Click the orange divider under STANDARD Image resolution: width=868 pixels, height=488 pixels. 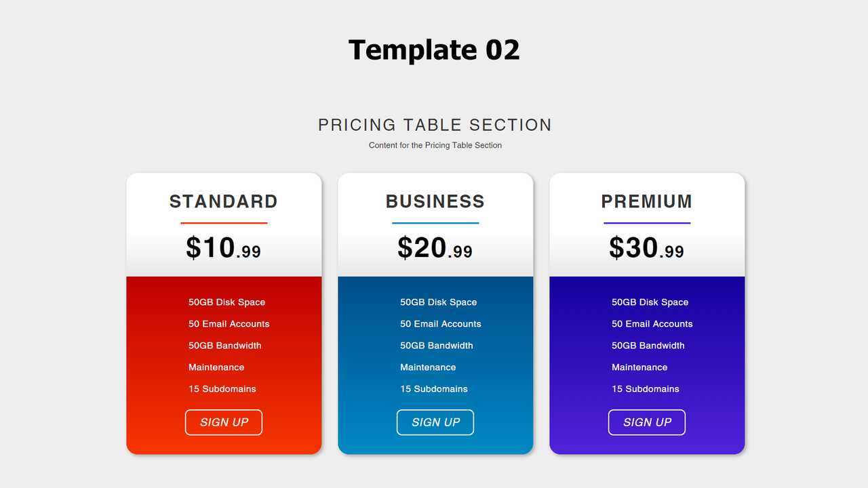(224, 221)
